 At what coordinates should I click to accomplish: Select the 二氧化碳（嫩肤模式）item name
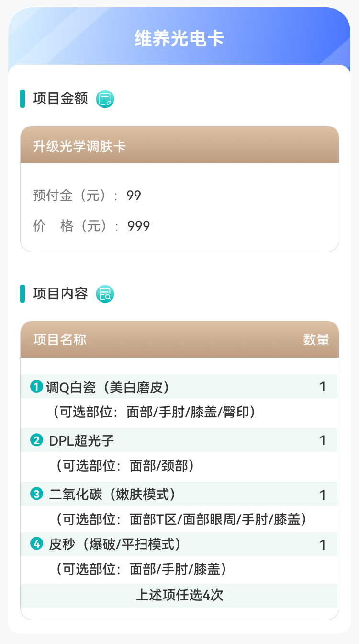coord(112,494)
